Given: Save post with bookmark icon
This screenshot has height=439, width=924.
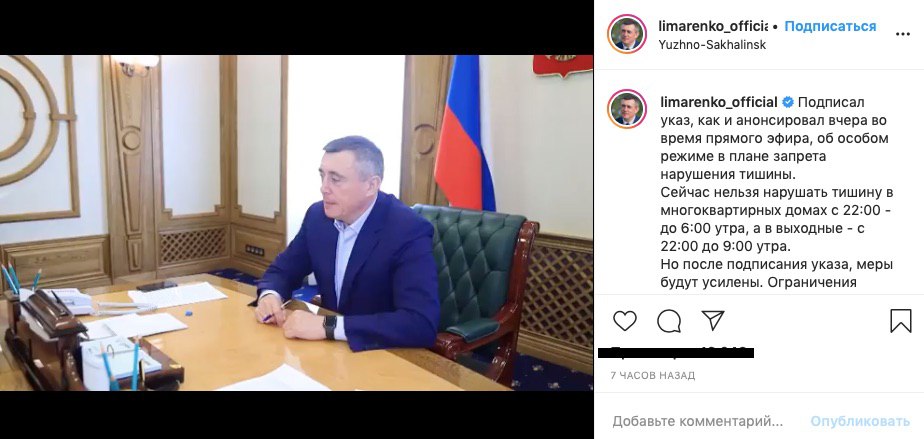Looking at the screenshot, I should [900, 321].
